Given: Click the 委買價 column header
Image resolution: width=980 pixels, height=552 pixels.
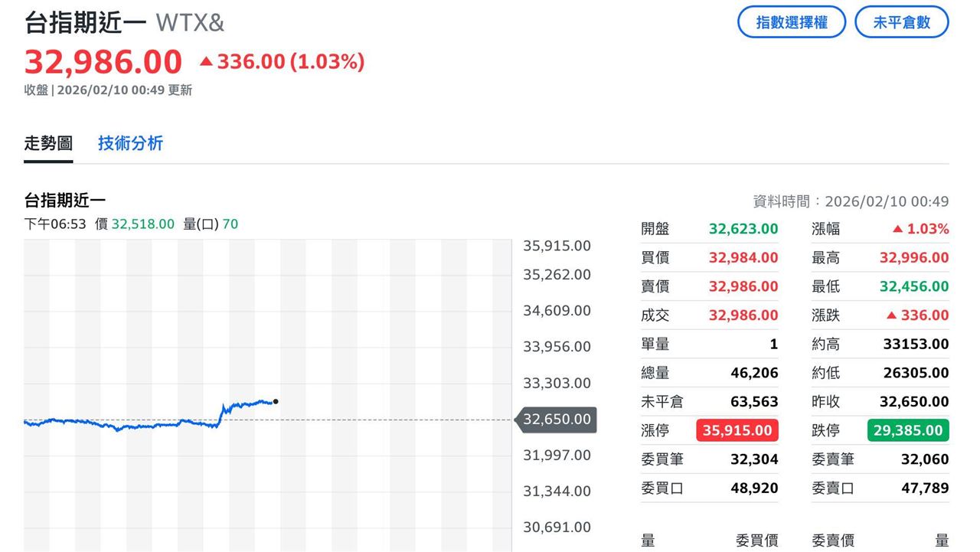Looking at the screenshot, I should click(x=756, y=541).
